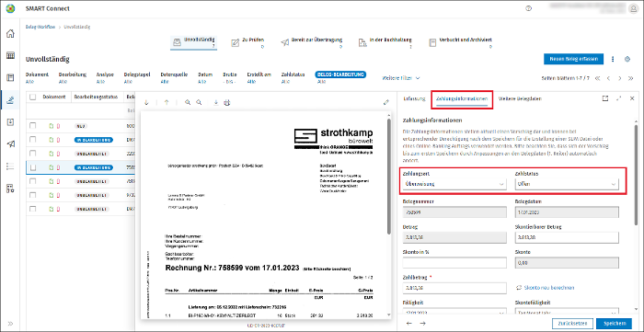Click the Speichern button
This screenshot has width=644, height=332.
614,323
